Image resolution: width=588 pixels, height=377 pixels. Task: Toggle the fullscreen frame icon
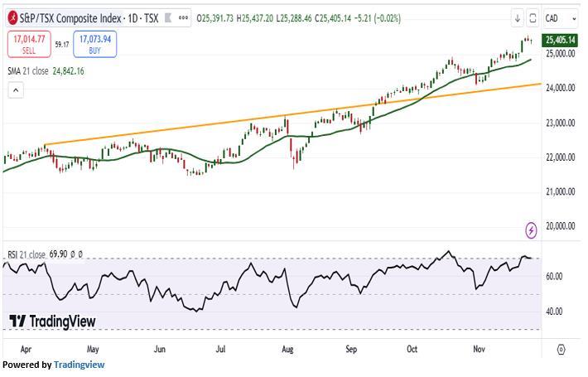click(533, 17)
